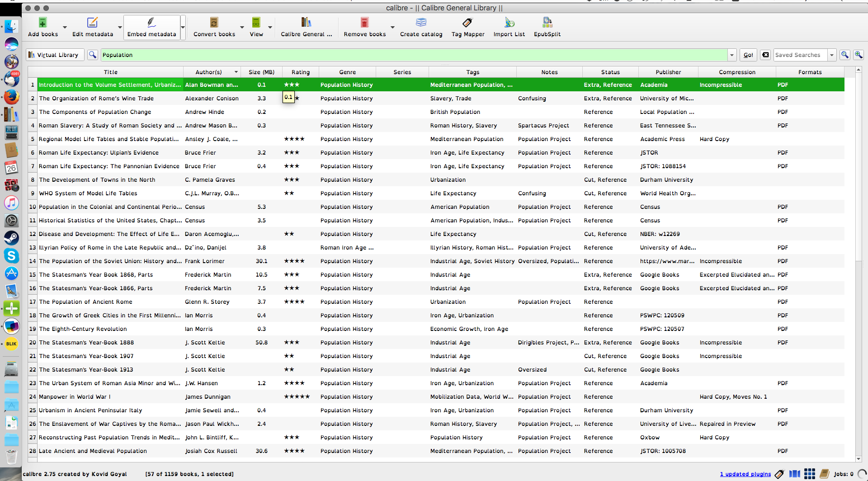
Task: Open the View dropdown arrow
Action: 270,28
